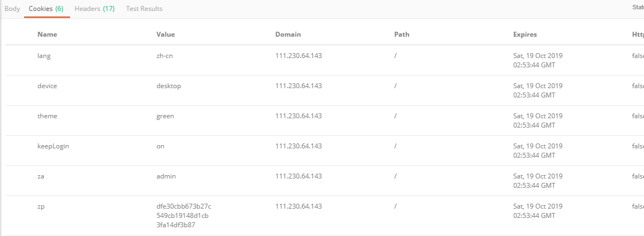The image size is (644, 236).
Task: Click the green theme value
Action: tap(165, 116)
